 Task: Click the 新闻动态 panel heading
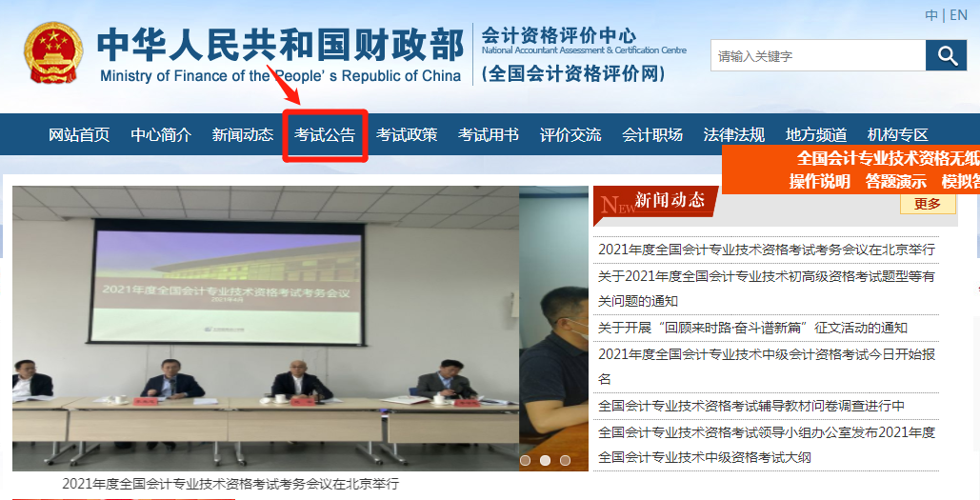670,200
